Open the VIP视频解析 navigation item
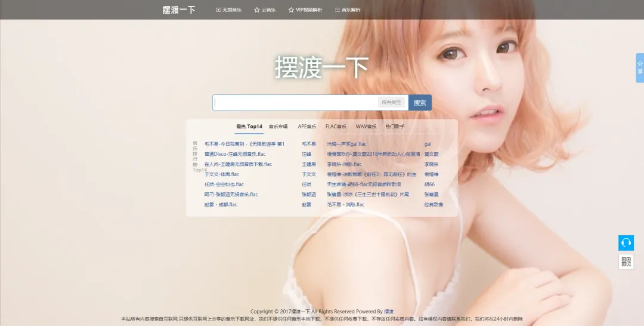The height and width of the screenshot is (326, 644). point(305,10)
